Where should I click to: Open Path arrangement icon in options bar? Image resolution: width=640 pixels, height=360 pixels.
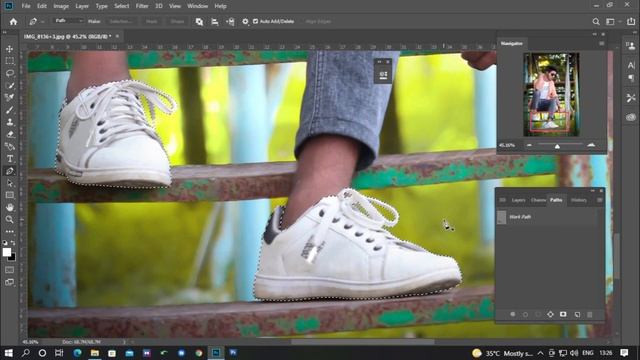[x=230, y=22]
